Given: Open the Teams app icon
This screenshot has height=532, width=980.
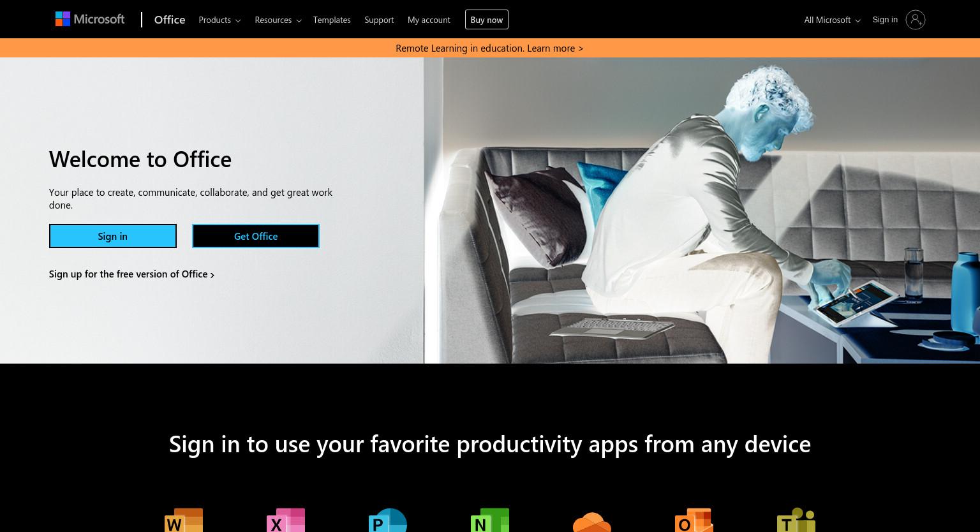Looking at the screenshot, I should pos(796,521).
